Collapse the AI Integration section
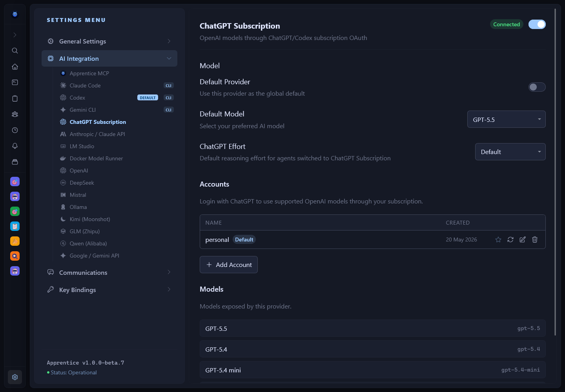The height and width of the screenshot is (392, 565). [x=109, y=58]
